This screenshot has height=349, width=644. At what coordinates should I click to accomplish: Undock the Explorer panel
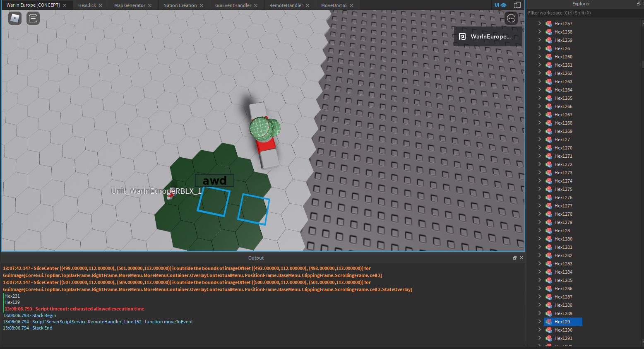tap(638, 4)
